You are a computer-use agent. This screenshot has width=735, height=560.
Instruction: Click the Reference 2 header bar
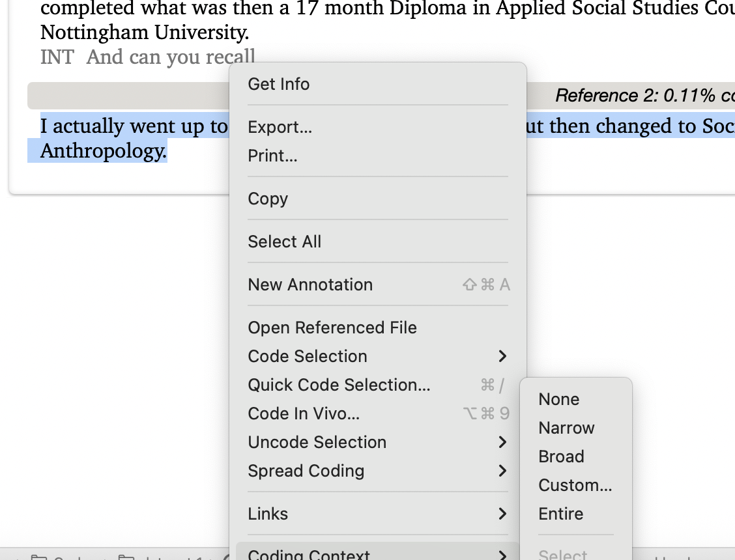(x=626, y=96)
